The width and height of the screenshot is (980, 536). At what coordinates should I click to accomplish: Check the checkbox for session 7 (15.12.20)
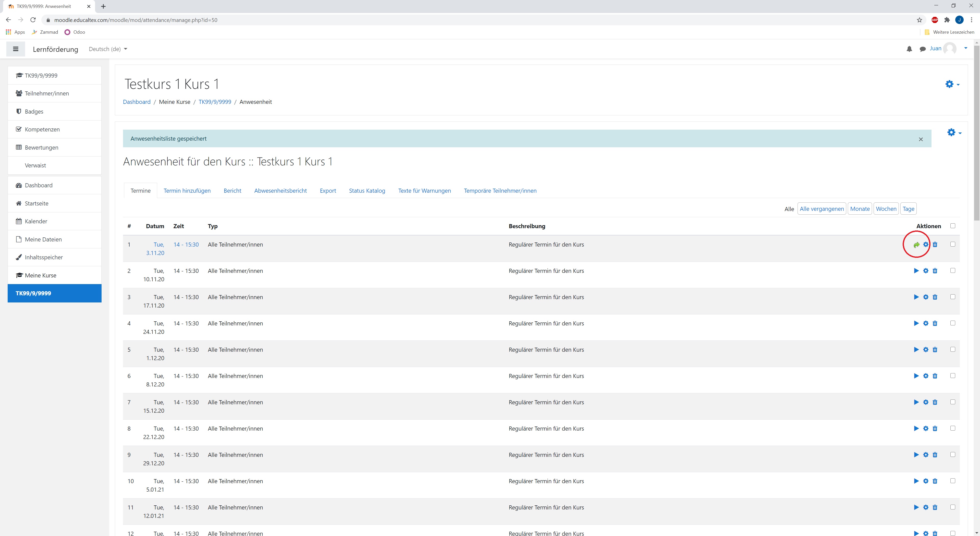(x=953, y=402)
